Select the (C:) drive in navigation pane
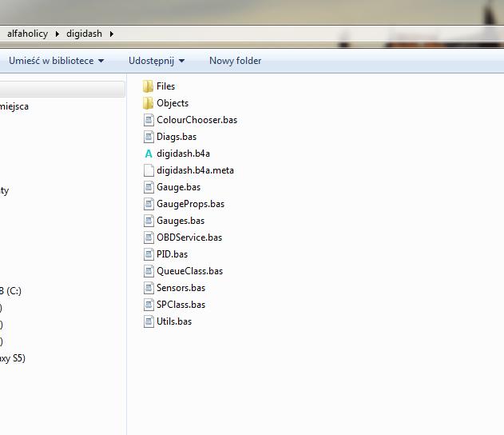Viewport: 504px width, 435px height. tap(10, 291)
